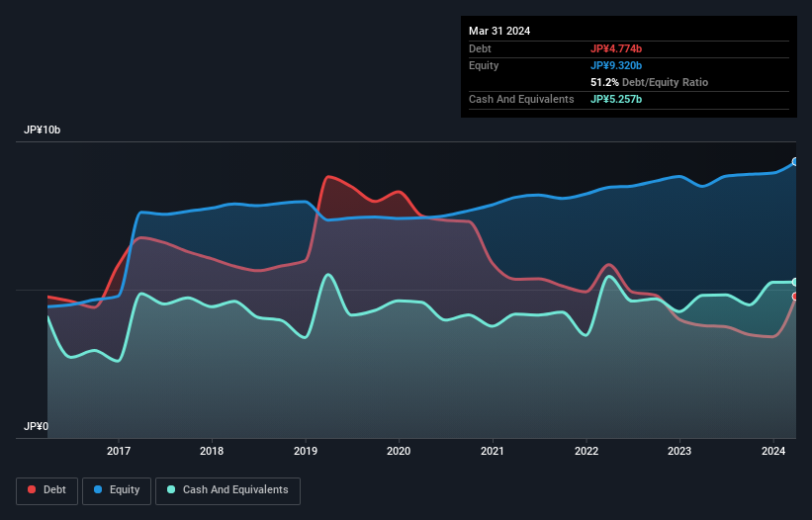This screenshot has width=812, height=520.
Task: Select the blue Equity endpoint marker
Action: coord(795,162)
